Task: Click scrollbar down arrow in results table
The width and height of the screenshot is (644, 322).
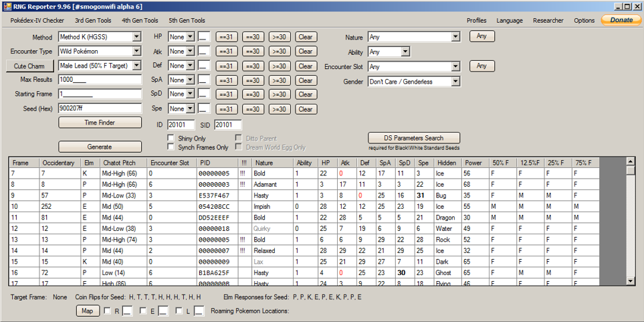Action: pos(631,280)
